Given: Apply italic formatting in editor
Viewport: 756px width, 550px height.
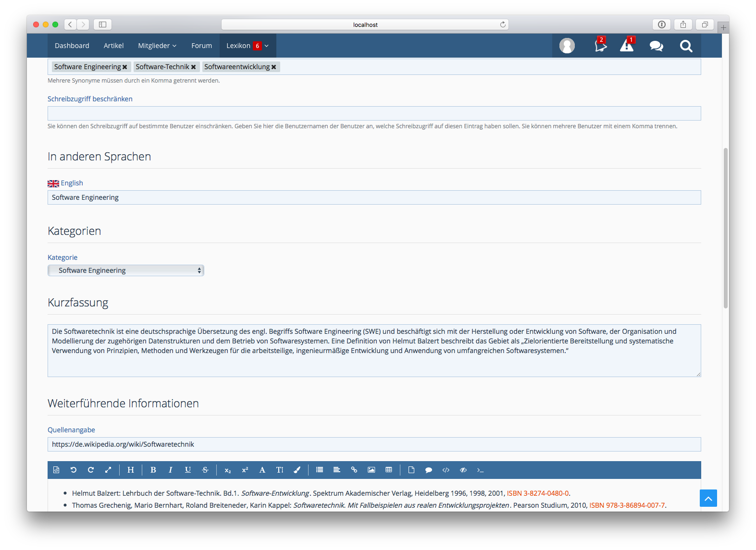Looking at the screenshot, I should (170, 470).
